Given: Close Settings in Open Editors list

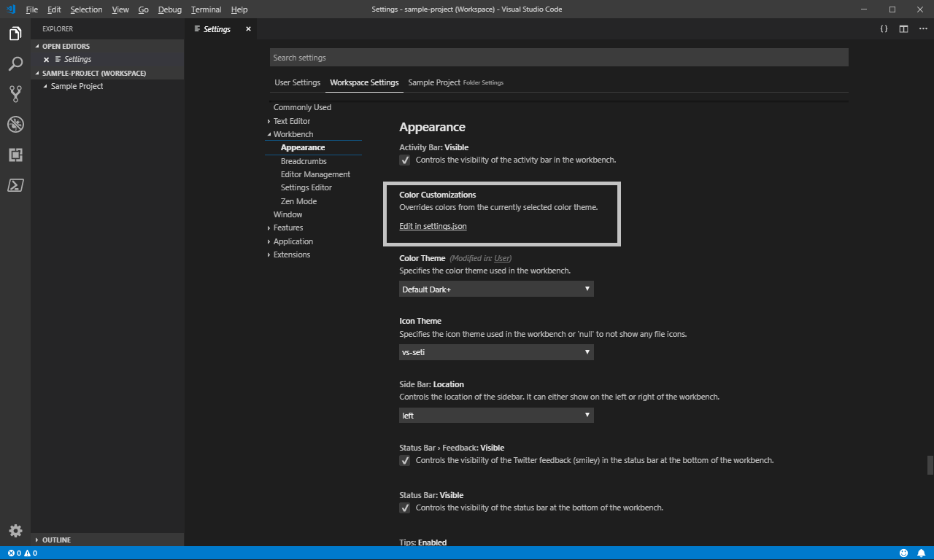Looking at the screenshot, I should pos(46,60).
